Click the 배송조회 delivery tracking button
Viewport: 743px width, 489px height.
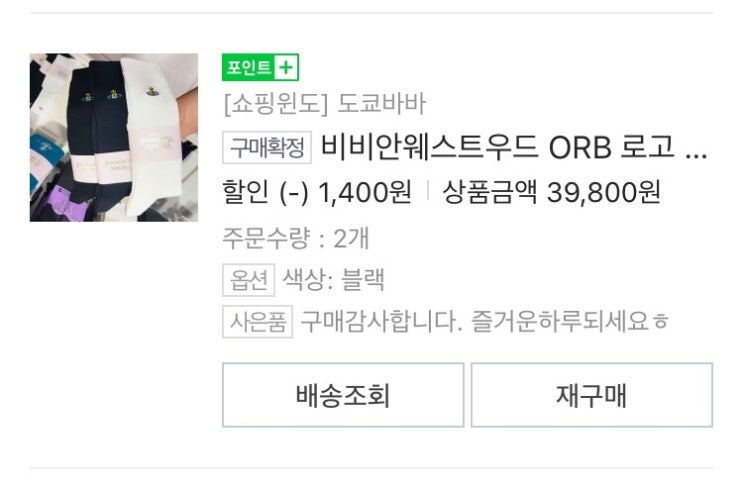[343, 395]
